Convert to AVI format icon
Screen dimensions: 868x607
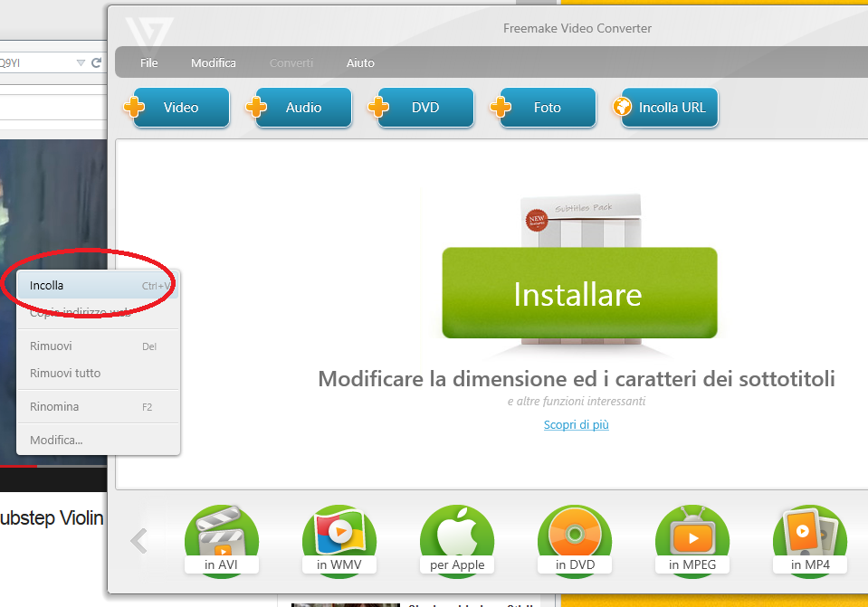point(222,541)
